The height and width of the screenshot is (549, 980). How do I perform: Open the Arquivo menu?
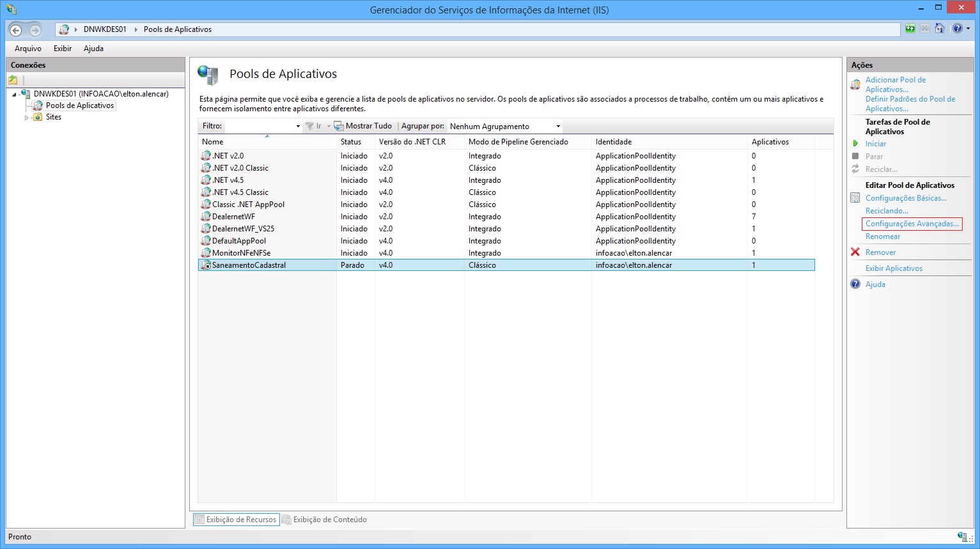pyautogui.click(x=28, y=49)
